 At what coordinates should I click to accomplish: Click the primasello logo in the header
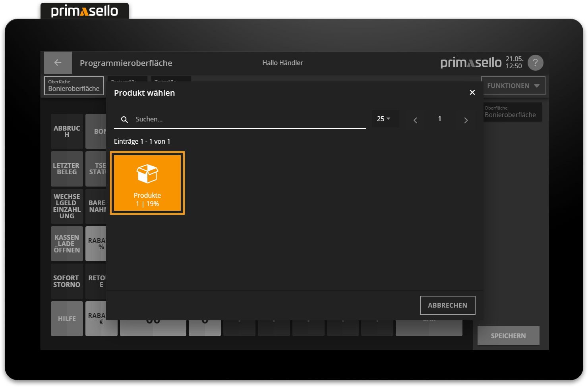[471, 62]
